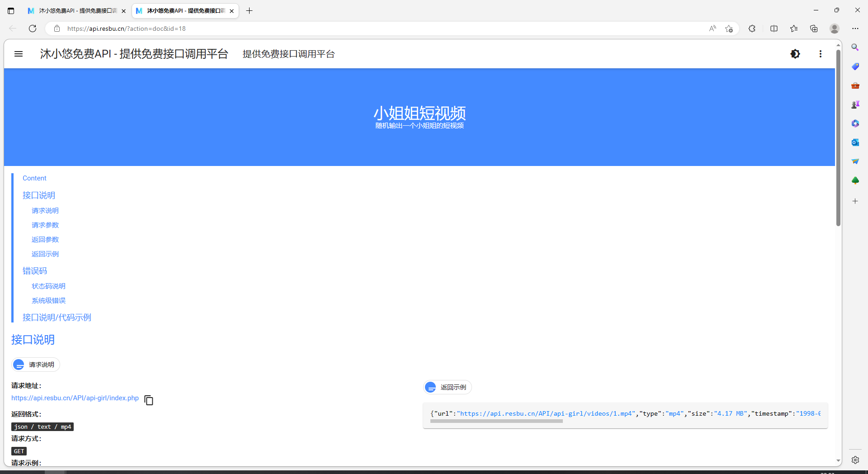The width and height of the screenshot is (868, 474).
Task: Toggle dark mode on the API documentation page
Action: click(795, 54)
